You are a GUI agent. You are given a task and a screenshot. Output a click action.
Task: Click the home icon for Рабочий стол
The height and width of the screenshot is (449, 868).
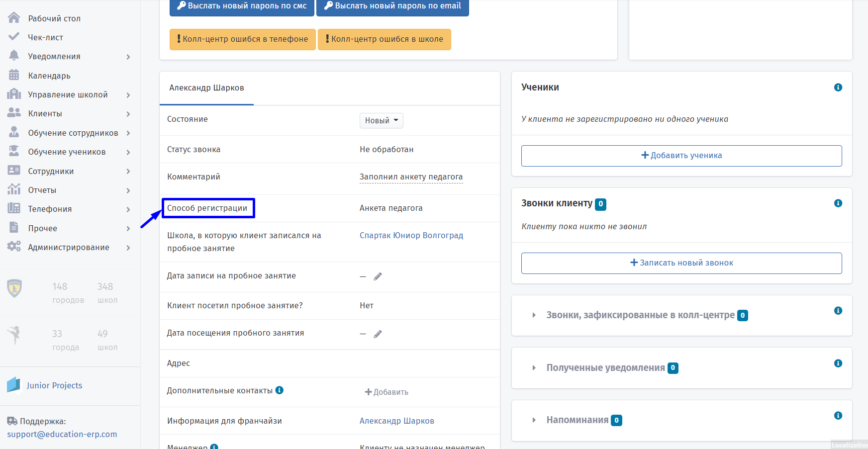point(14,18)
